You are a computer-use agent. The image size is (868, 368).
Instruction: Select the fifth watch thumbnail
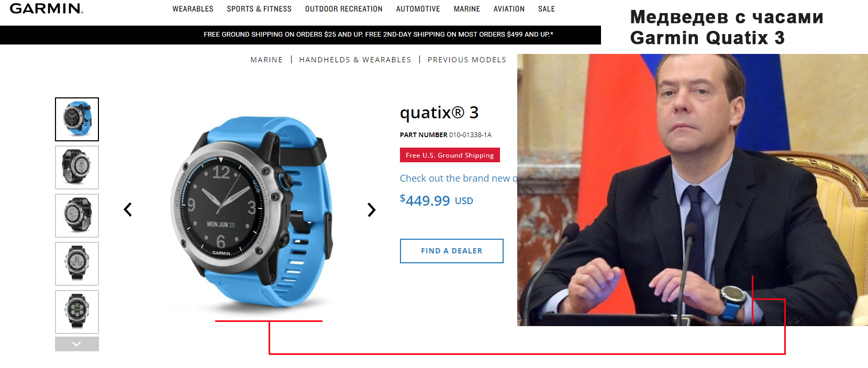77,312
